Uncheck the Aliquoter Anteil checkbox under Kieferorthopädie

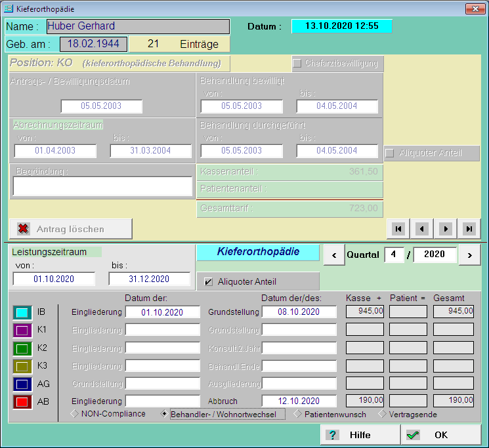pos(209,282)
